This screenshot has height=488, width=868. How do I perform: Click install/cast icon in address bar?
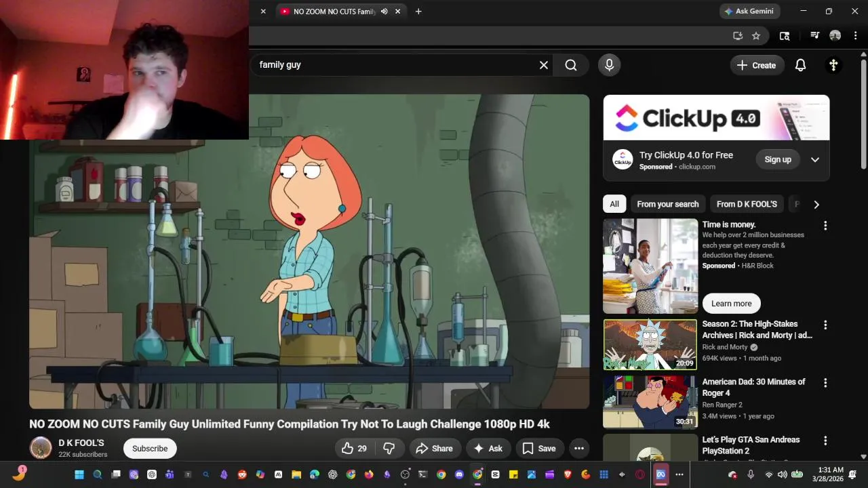point(738,36)
